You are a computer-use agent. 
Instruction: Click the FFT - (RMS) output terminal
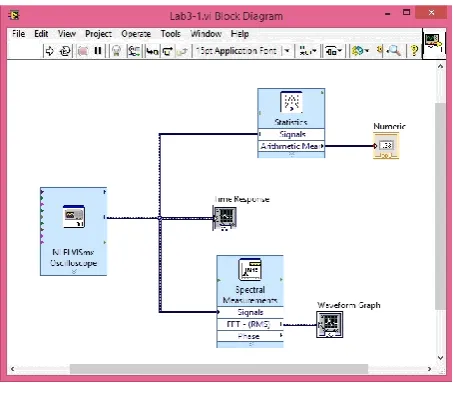coord(250,324)
